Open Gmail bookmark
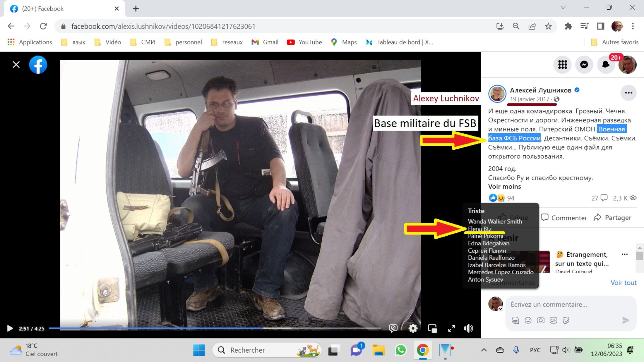The width and height of the screenshot is (644, 362). (265, 42)
